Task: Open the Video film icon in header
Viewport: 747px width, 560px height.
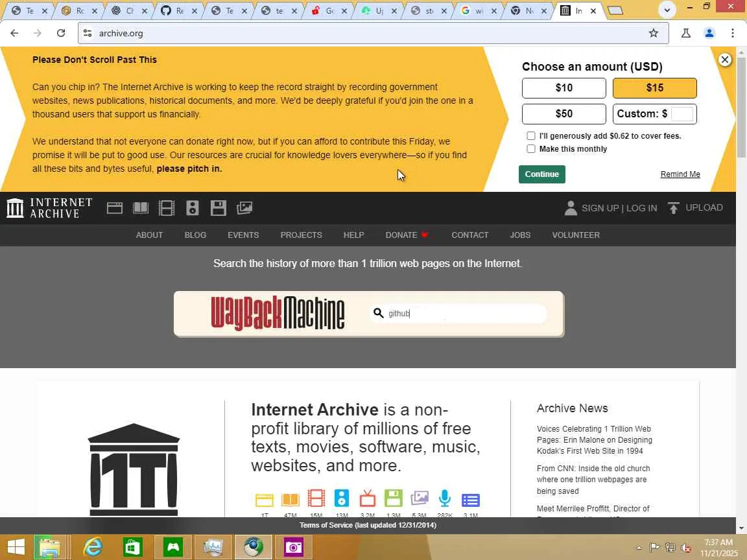Action: click(x=166, y=208)
